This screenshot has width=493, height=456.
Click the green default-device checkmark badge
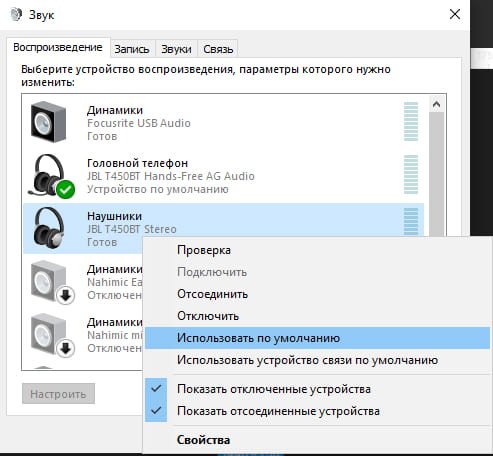(66, 189)
